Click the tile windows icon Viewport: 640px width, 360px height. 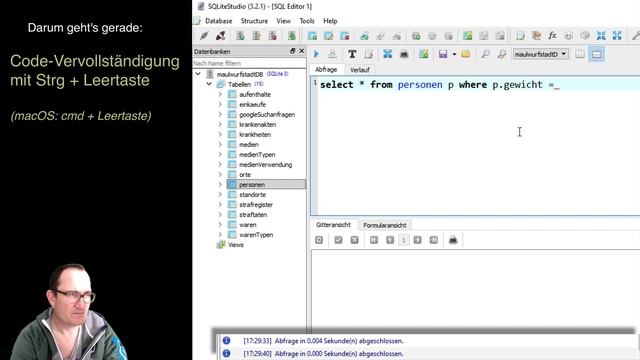click(601, 36)
